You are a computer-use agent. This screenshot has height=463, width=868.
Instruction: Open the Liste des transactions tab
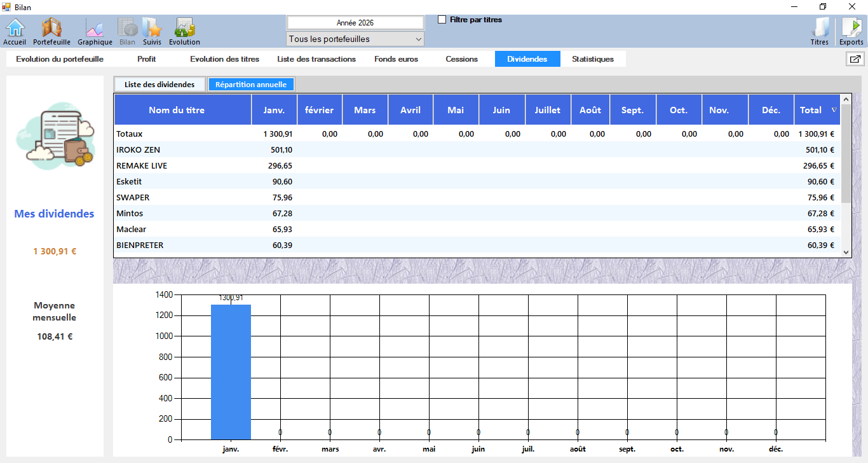click(316, 59)
